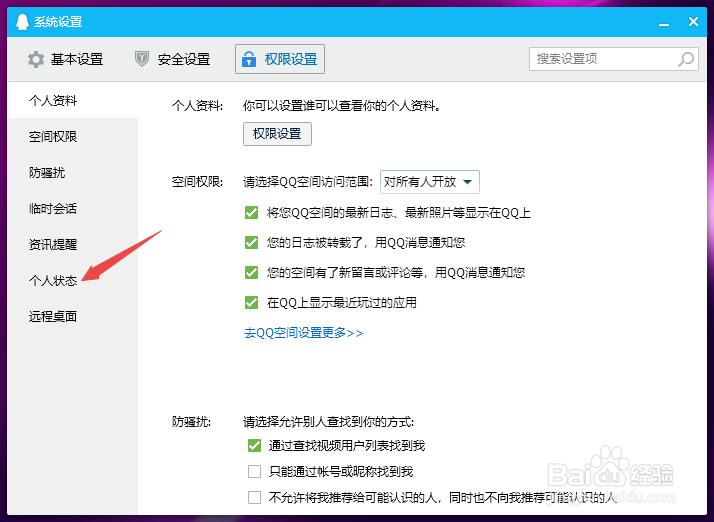Click the magnifier search icon
The image size is (714, 522).
[x=686, y=59]
